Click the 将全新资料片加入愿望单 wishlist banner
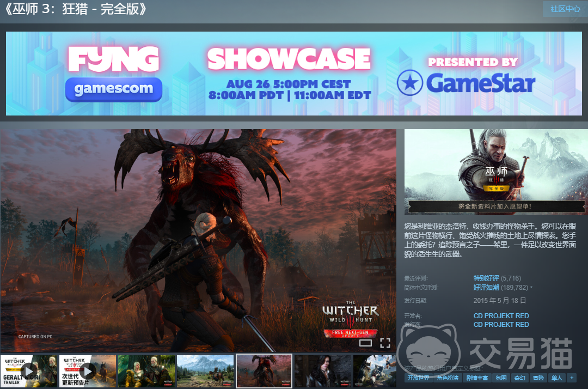 [x=494, y=206]
